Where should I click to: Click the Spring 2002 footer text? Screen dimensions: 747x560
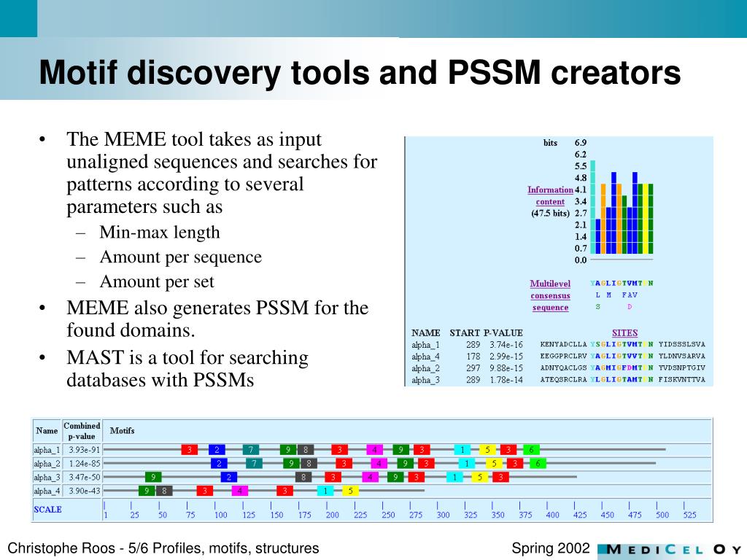click(x=551, y=548)
